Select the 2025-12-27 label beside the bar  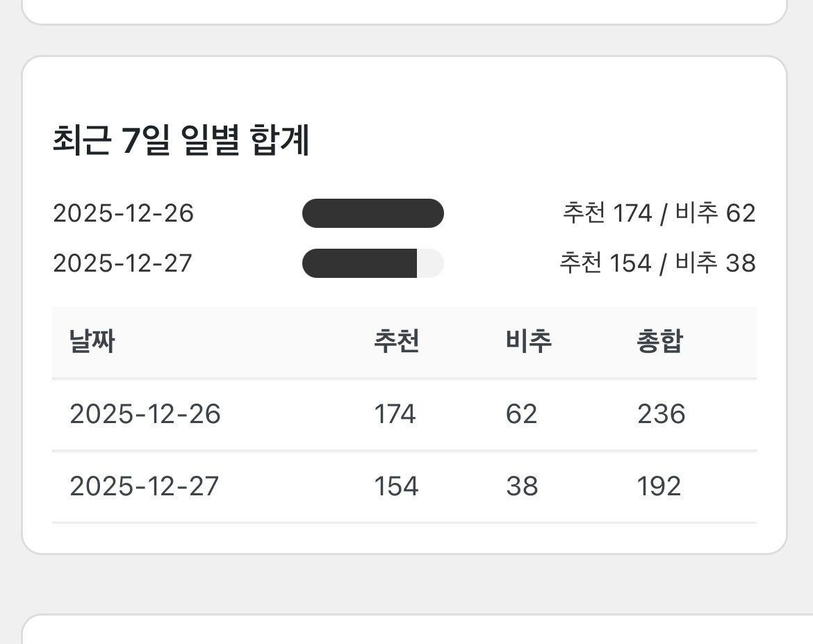click(122, 263)
